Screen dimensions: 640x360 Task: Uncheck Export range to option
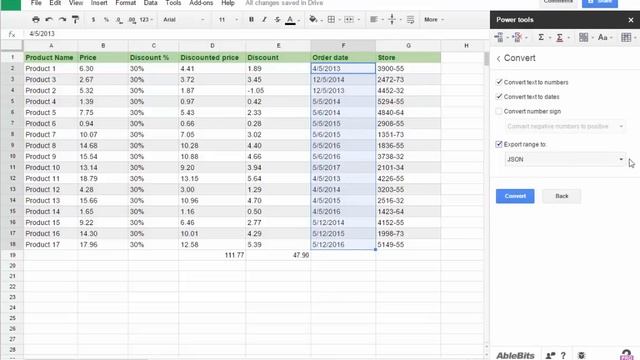499,144
